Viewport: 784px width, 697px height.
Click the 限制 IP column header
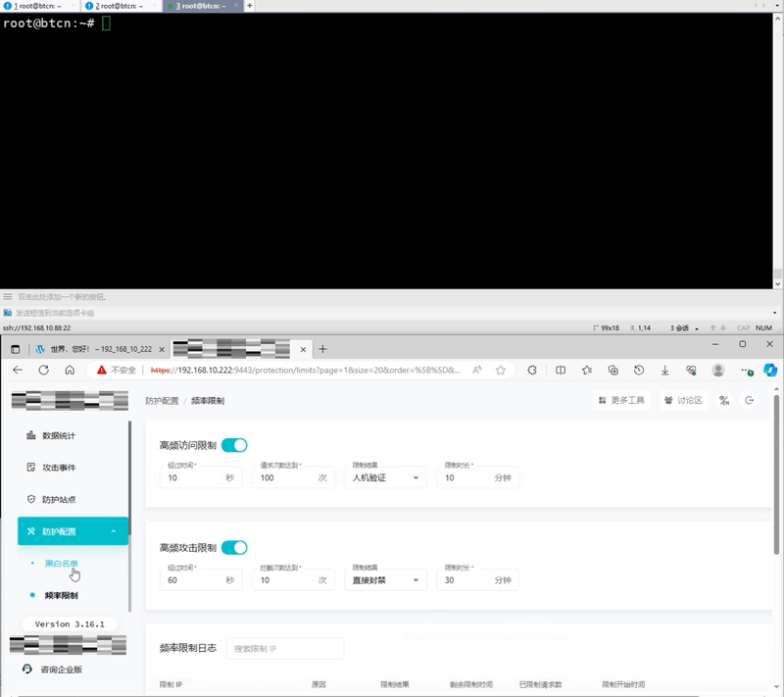tap(171, 684)
